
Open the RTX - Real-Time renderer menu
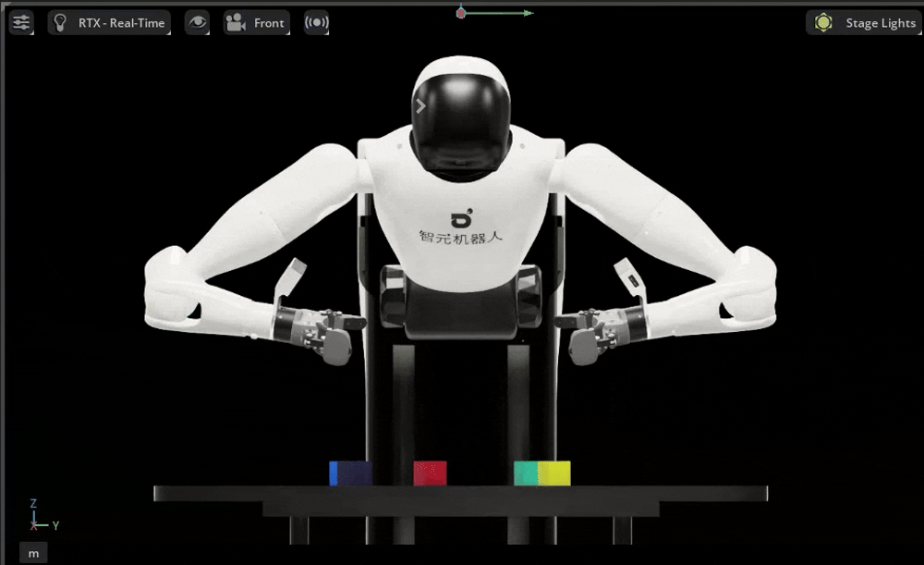pyautogui.click(x=110, y=23)
